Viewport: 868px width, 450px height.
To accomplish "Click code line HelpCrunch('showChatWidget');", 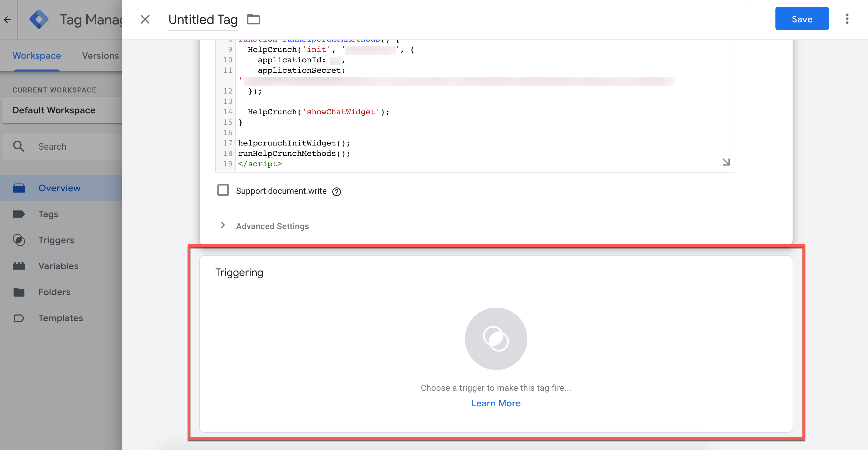I will click(319, 112).
